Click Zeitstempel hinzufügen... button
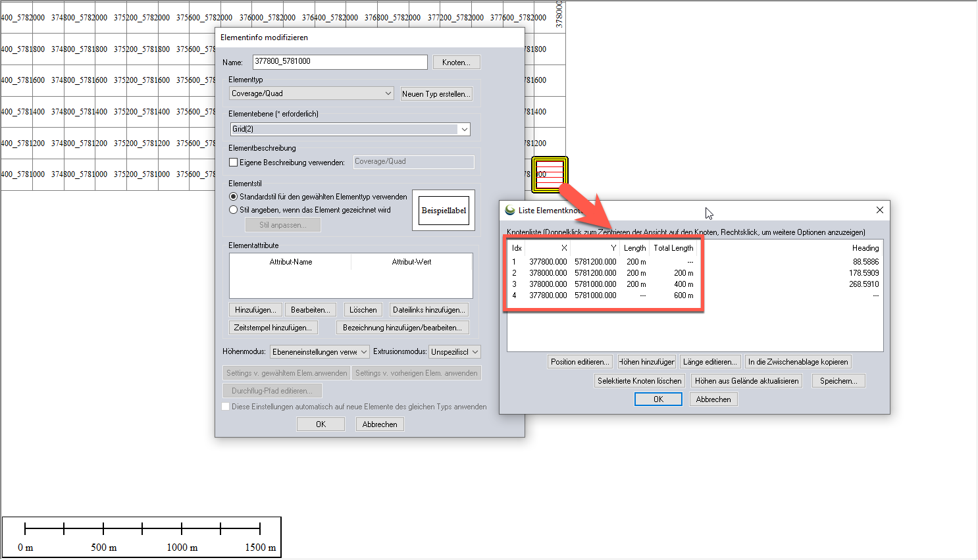The height and width of the screenshot is (560, 978). pos(273,328)
